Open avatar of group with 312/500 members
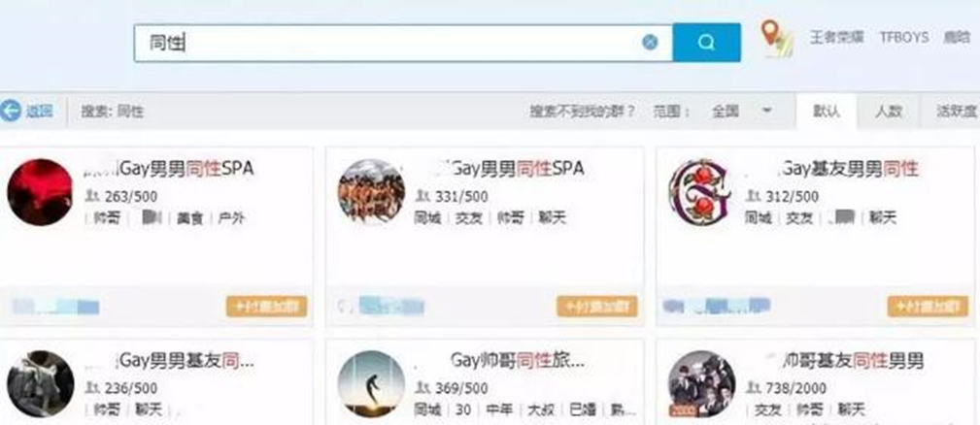This screenshot has width=980, height=425. click(698, 192)
